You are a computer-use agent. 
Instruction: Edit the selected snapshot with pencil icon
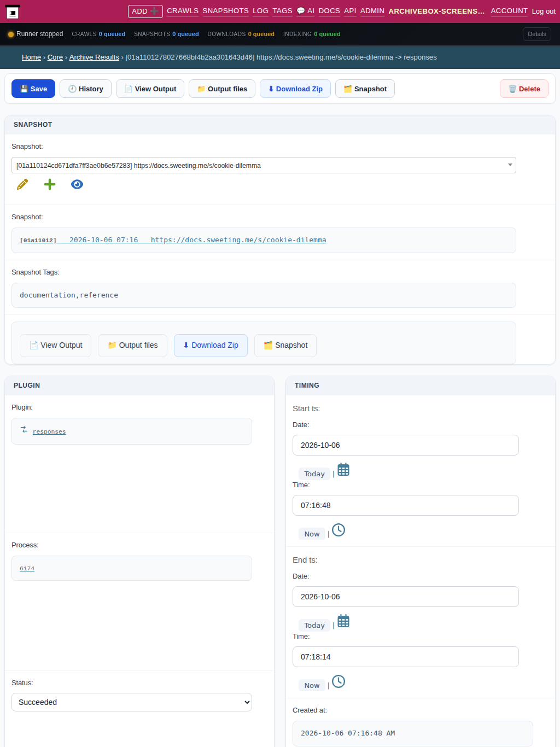pos(22,184)
